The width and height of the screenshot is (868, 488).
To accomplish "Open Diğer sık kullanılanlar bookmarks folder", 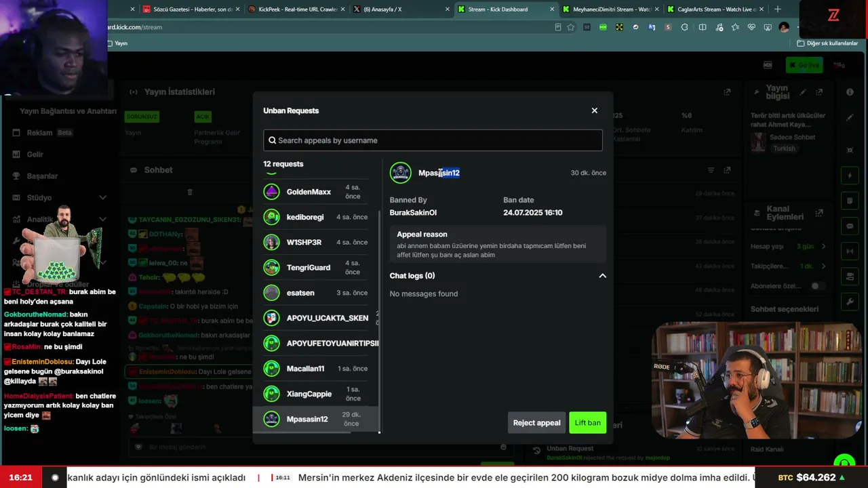I will pos(827,43).
